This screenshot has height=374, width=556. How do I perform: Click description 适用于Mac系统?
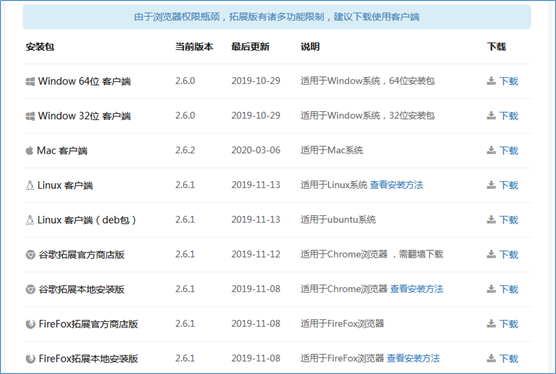tap(332, 150)
